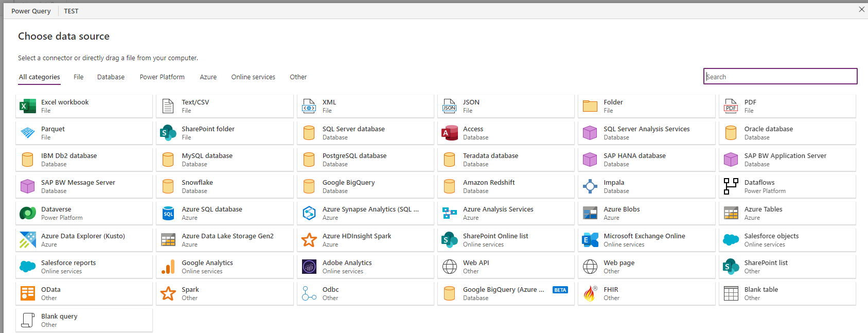This screenshot has height=333, width=868.
Task: Click the connector Search box
Action: click(x=780, y=76)
